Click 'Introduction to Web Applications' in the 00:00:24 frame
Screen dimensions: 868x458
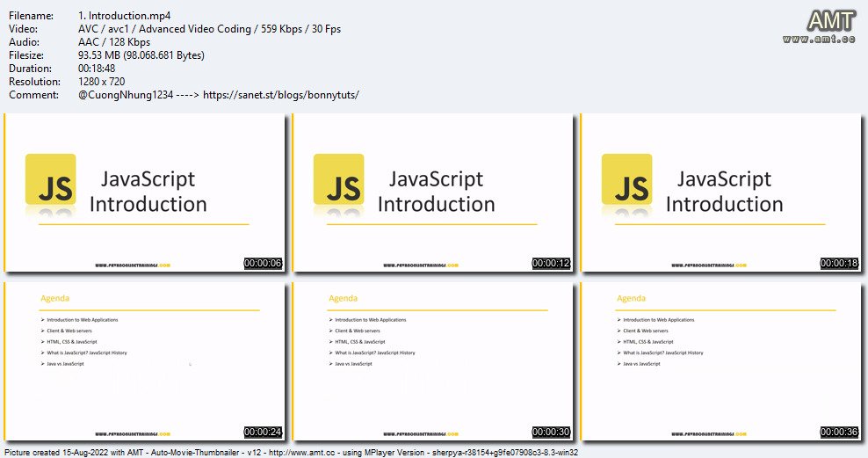pyautogui.click(x=82, y=320)
